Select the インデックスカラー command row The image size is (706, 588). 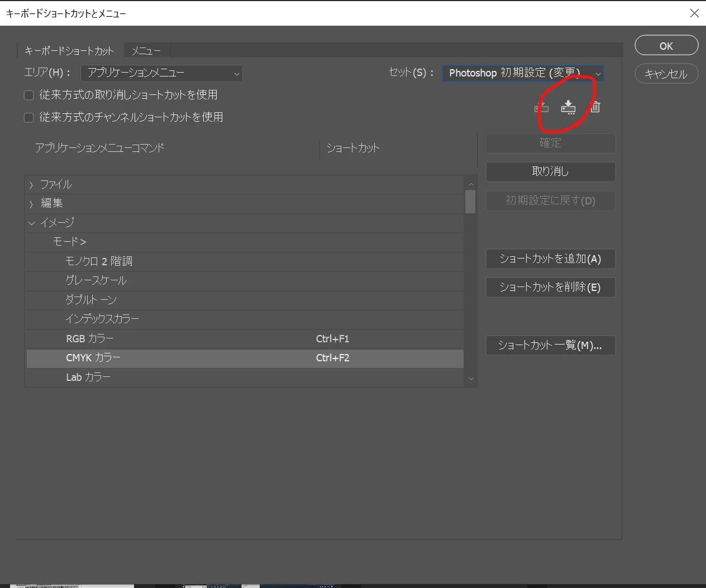(244, 319)
